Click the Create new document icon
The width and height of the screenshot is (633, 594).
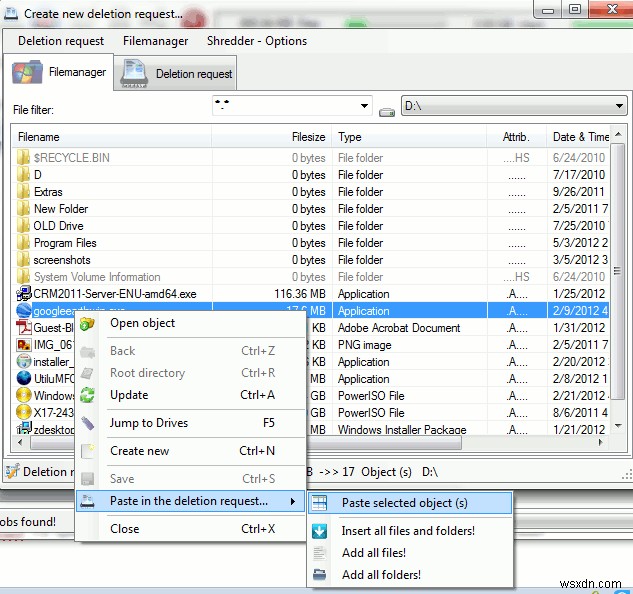pyautogui.click(x=87, y=451)
